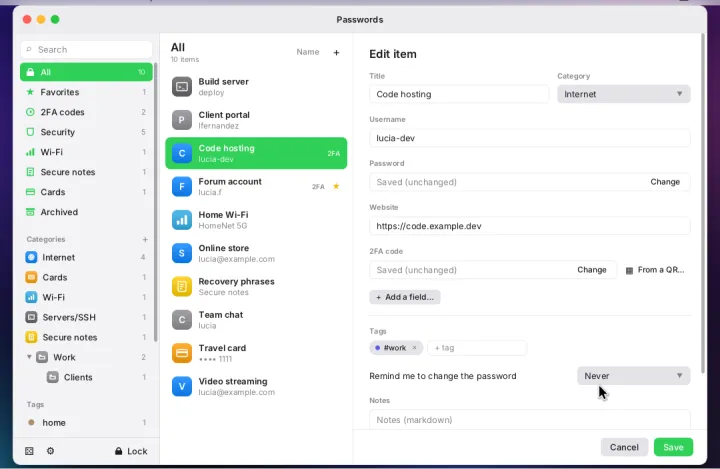Image resolution: width=720 pixels, height=469 pixels.
Task: Click the Team chat 'C' icon
Action: click(182, 320)
